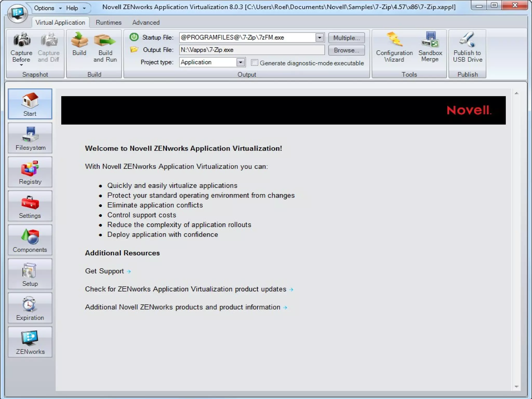The image size is (532, 399).
Task: Click Publish to USB Drive icon
Action: pos(467,39)
